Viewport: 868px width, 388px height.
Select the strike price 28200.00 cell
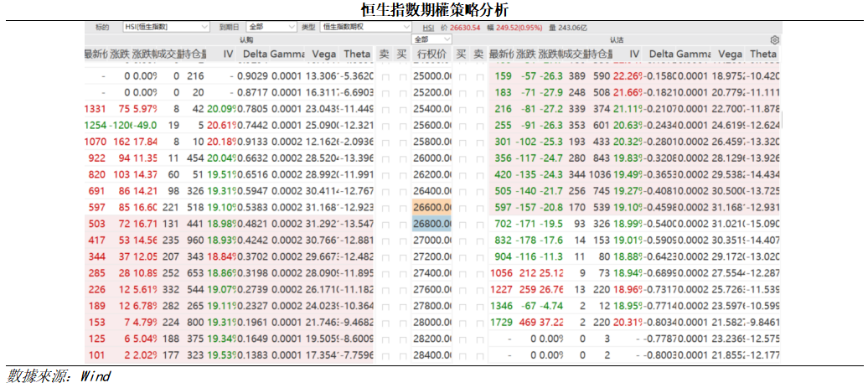431,339
